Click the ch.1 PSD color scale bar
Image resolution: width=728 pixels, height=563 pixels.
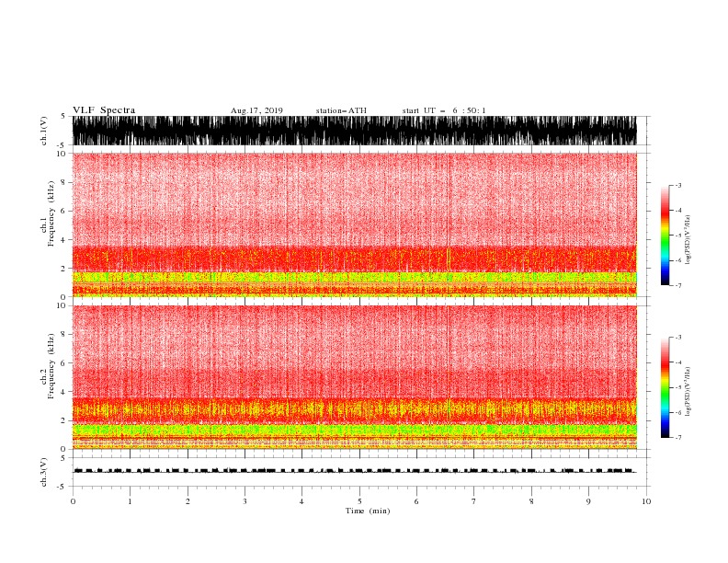[x=665, y=236]
